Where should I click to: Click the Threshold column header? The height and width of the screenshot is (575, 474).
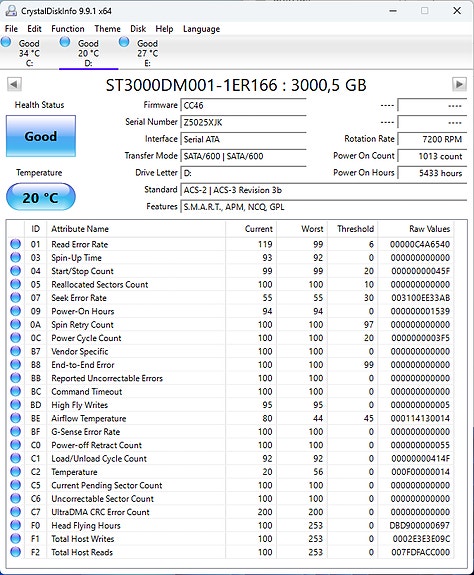pos(352,229)
